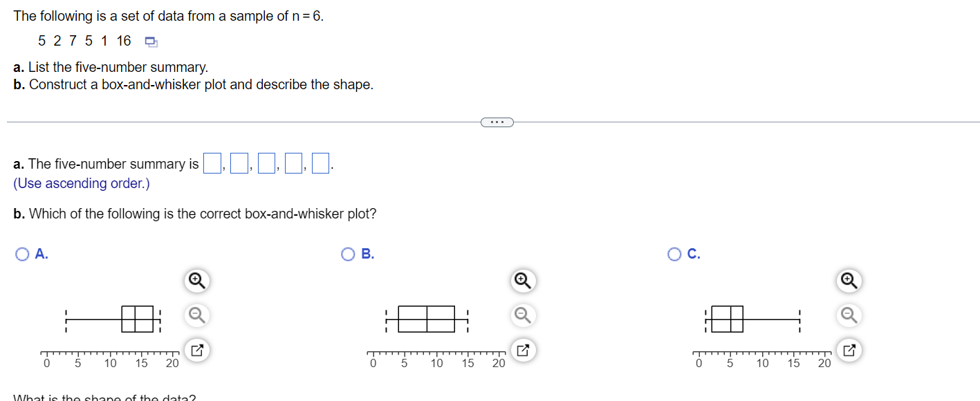This screenshot has width=980, height=401.
Task: Click the fourth answer box for Q3
Action: point(293,162)
